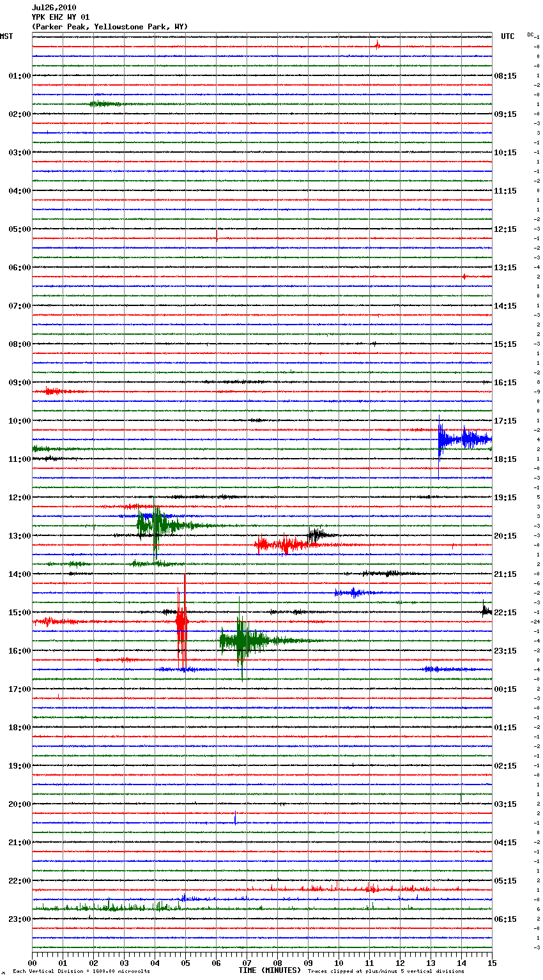543x980 pixels.
Task: Click the 02:15 UTC time label
Action: click(x=505, y=766)
